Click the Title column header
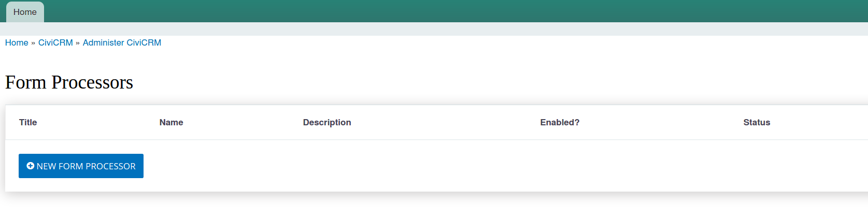The width and height of the screenshot is (868, 218). (28, 122)
